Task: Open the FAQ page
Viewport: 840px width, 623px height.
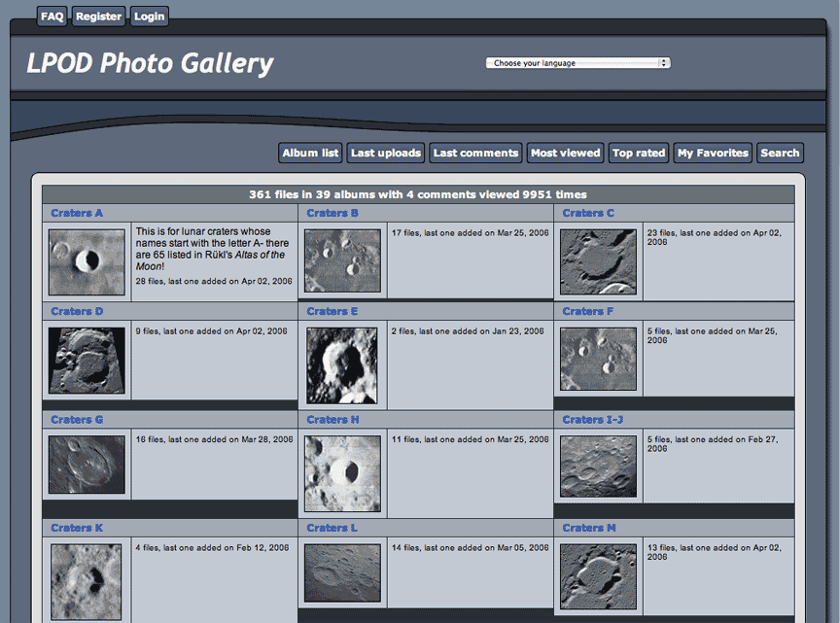Action: click(52, 17)
